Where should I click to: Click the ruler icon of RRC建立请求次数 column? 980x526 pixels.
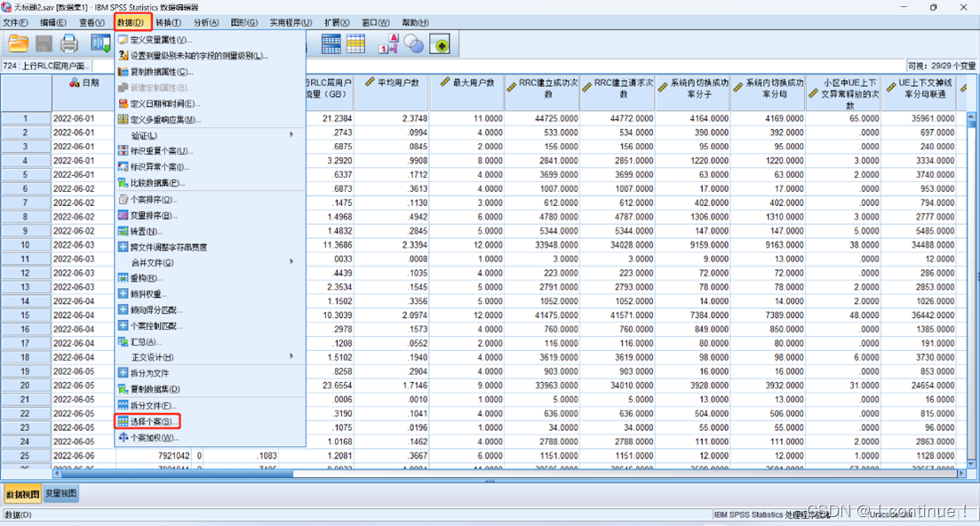click(587, 87)
